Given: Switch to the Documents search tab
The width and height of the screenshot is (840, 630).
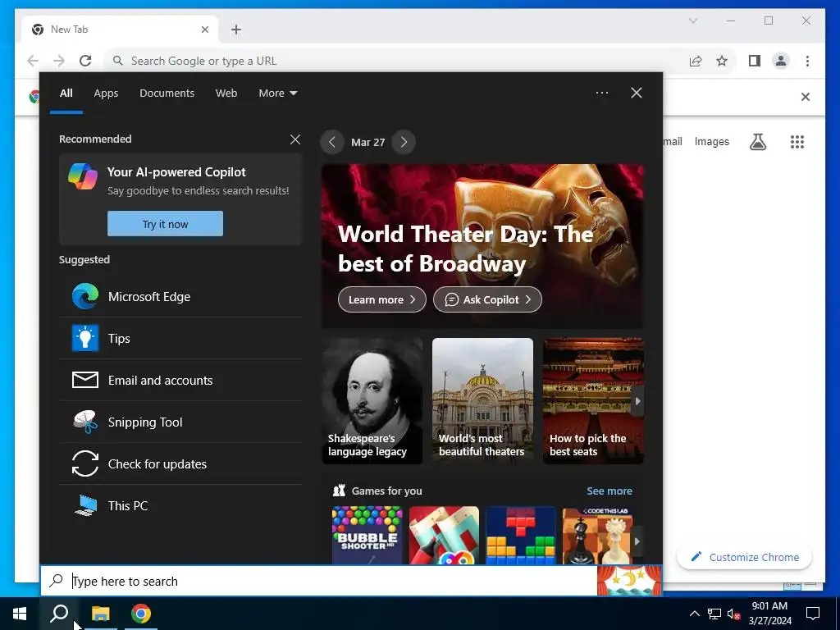Looking at the screenshot, I should coord(167,93).
